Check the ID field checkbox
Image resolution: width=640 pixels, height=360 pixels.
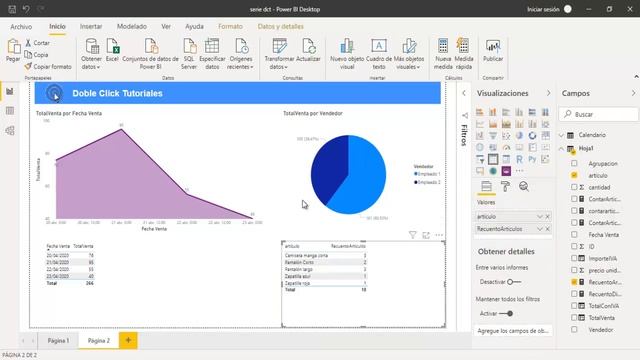574,247
